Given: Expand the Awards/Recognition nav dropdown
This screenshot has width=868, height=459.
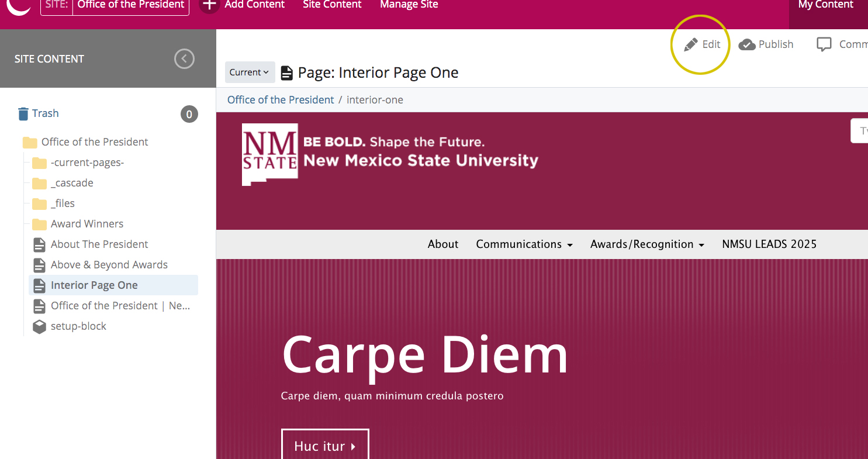Looking at the screenshot, I should click(647, 244).
